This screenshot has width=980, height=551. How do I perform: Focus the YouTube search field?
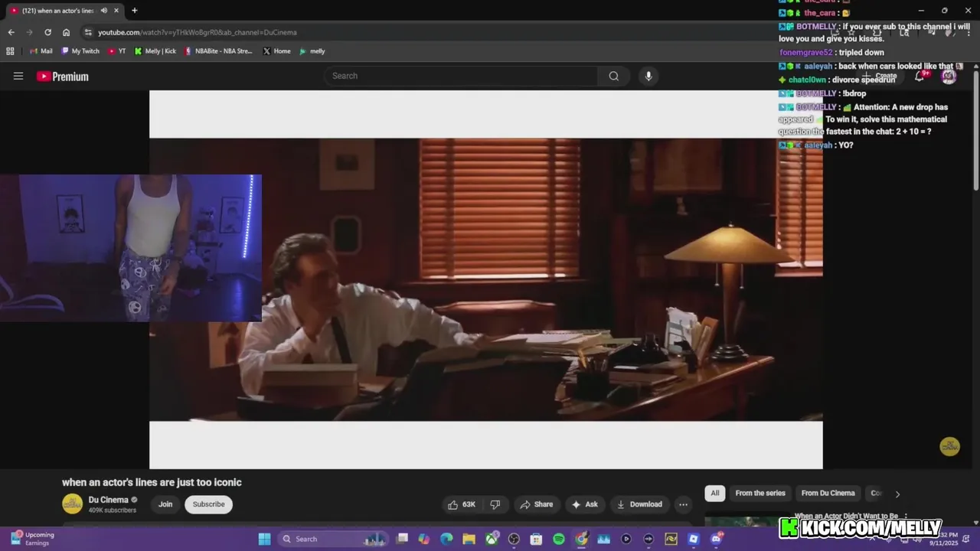pos(459,76)
